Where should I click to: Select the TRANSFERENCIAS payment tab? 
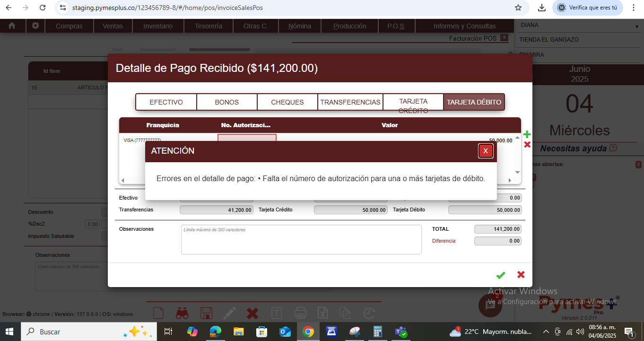(350, 102)
